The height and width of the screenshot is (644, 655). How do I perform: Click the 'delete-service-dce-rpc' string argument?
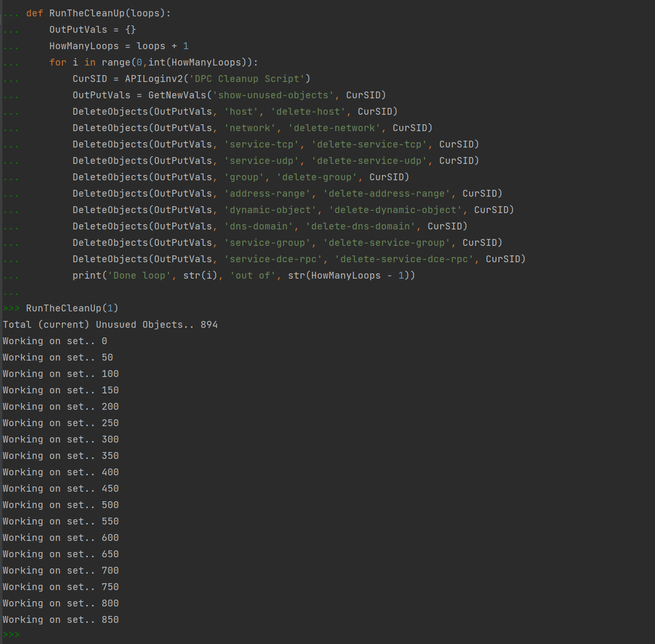404,259
